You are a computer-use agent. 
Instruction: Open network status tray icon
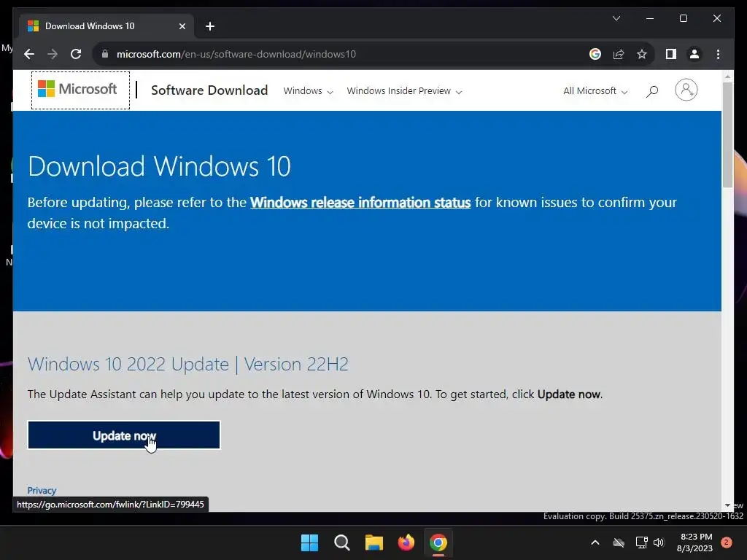coord(641,542)
